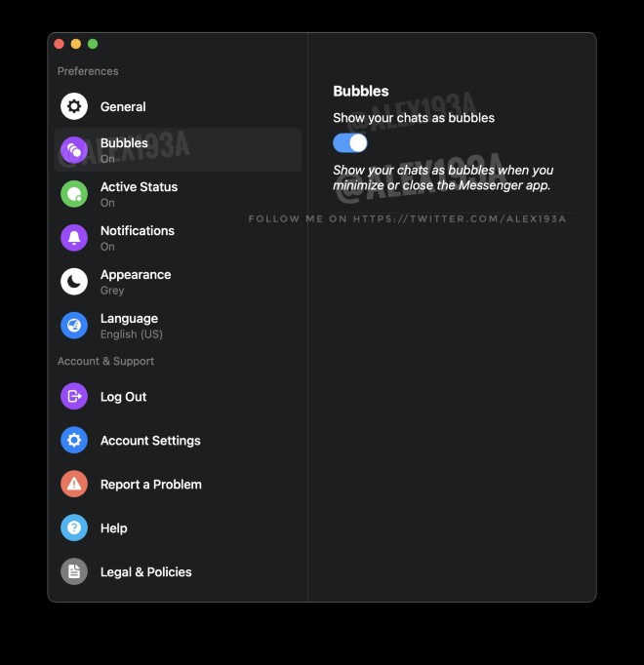Open Legal & Policies label
This screenshot has width=644, height=665.
point(146,572)
